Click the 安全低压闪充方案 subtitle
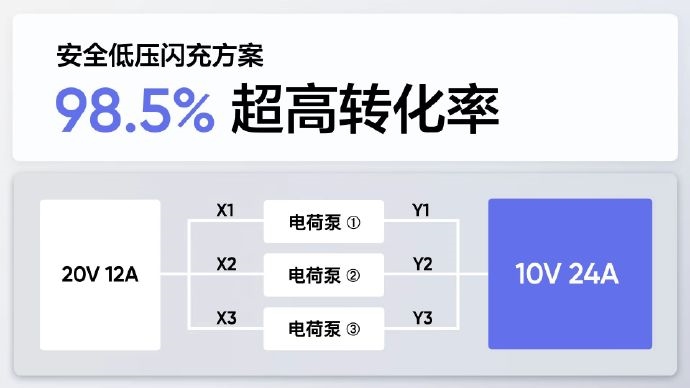Screen dimensions: 690x388 click(160, 55)
